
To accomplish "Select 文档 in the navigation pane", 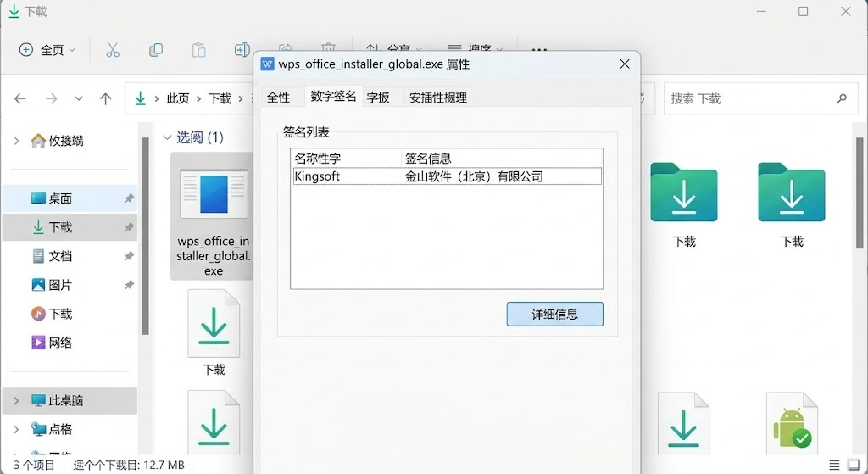I will [x=70, y=256].
